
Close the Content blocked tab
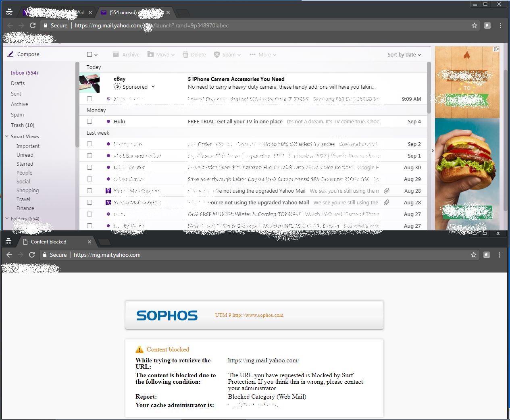click(x=90, y=242)
